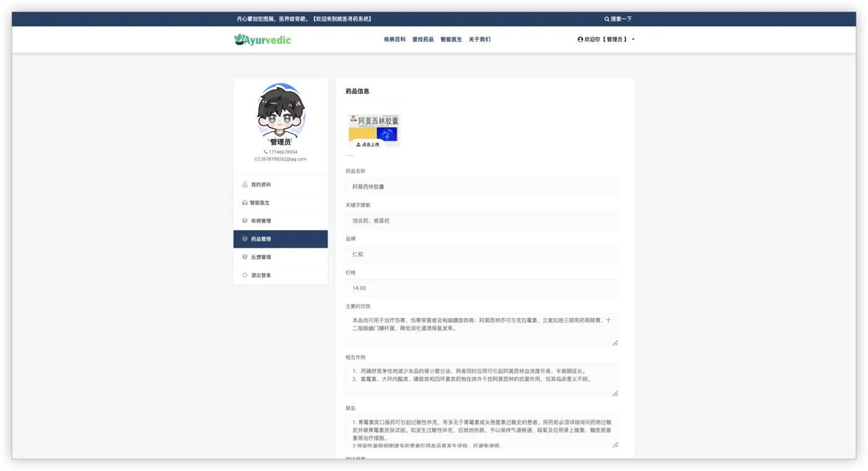Viewport: 868px width, 471px height.
Task: Click the user account icon beside 欢迎你
Action: [x=580, y=40]
